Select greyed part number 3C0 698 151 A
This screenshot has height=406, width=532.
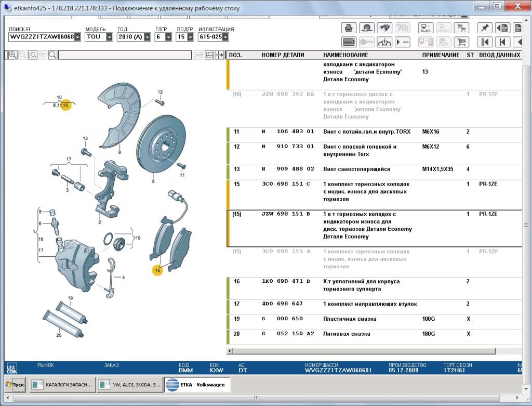286,251
